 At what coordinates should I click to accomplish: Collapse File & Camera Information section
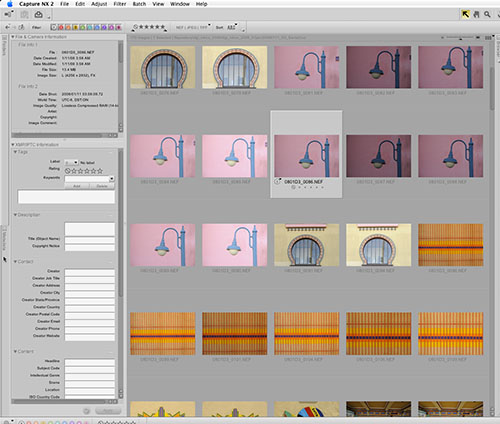(x=13, y=37)
